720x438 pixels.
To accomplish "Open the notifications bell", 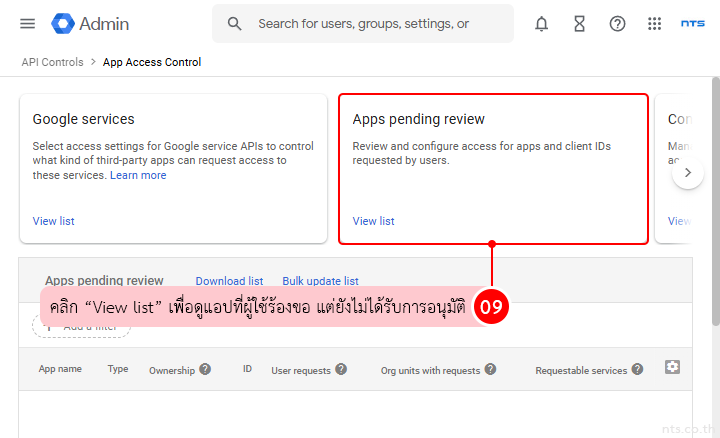I will (541, 24).
